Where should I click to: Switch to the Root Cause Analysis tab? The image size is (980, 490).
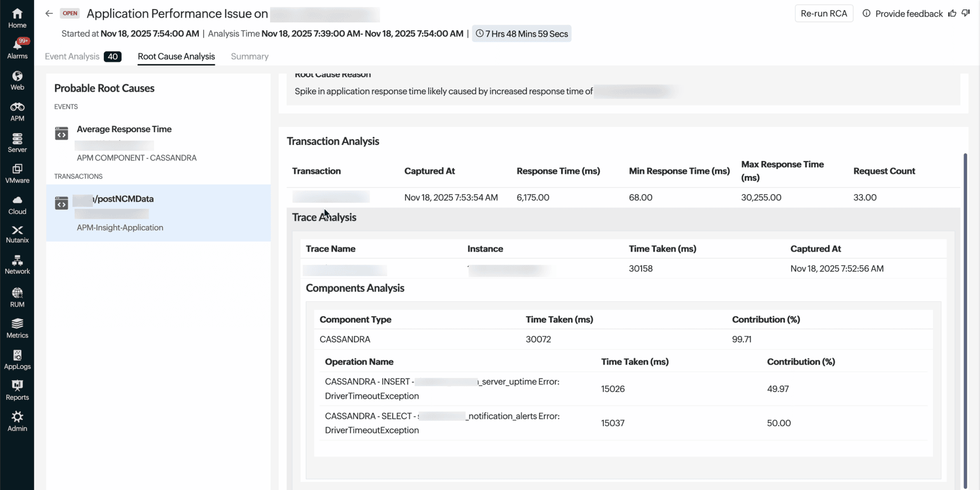(x=176, y=57)
